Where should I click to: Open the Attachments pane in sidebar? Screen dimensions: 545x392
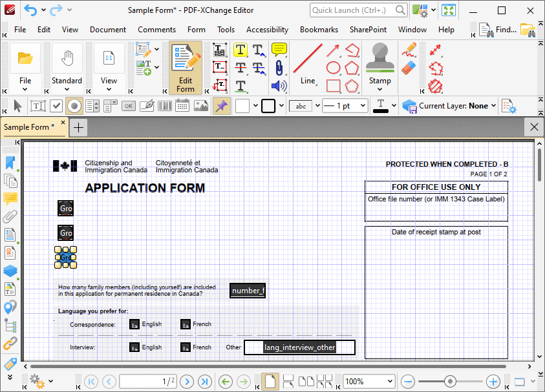[10, 216]
